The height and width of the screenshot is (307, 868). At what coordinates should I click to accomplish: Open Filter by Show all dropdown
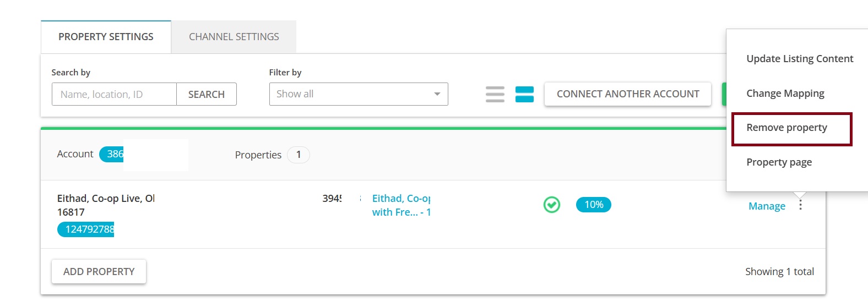tap(359, 94)
